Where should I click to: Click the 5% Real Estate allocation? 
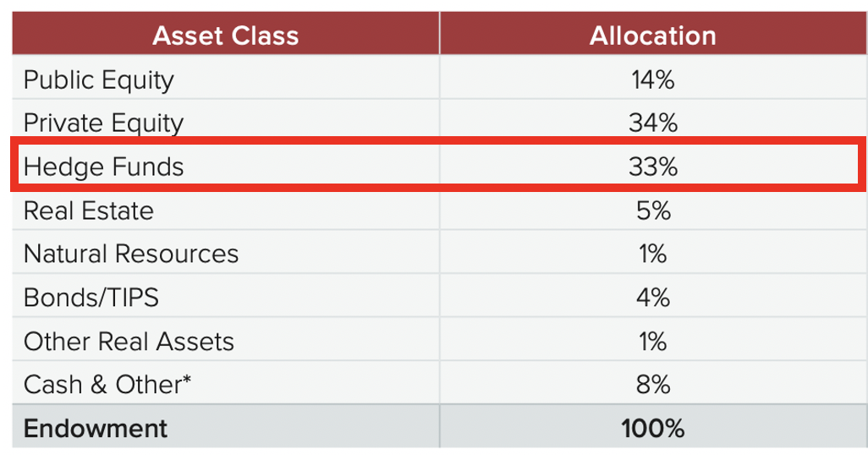(652, 211)
